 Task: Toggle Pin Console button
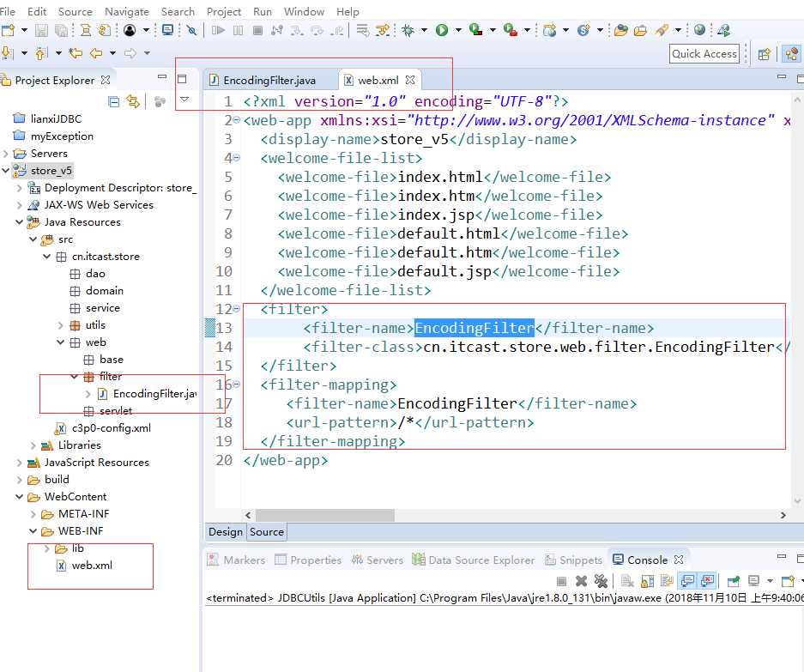734,581
